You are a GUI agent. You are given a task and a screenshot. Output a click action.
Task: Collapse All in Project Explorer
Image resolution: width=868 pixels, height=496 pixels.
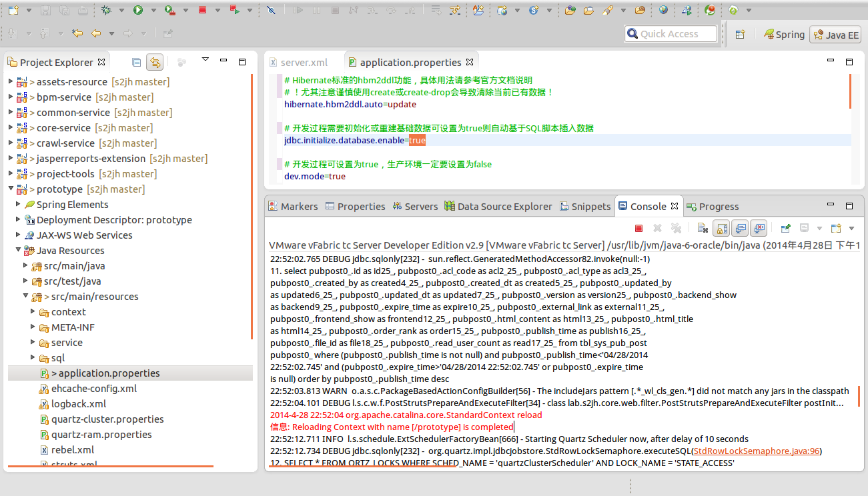pos(137,62)
